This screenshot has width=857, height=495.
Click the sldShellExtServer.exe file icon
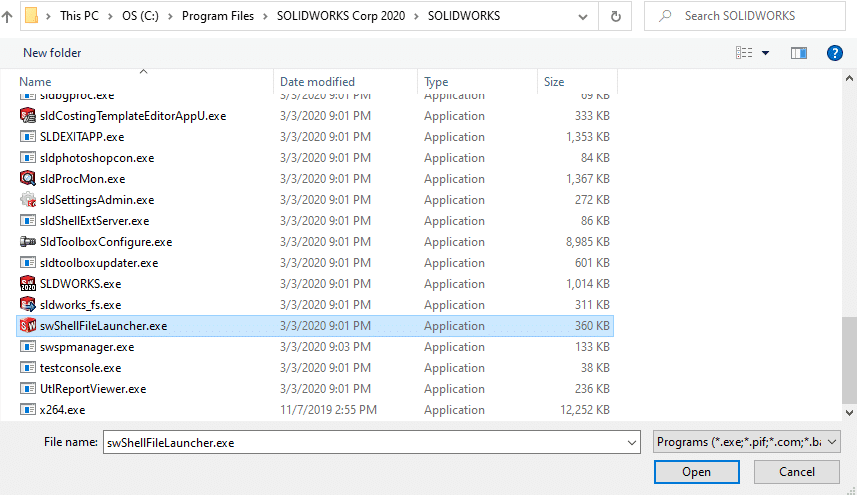tap(28, 220)
